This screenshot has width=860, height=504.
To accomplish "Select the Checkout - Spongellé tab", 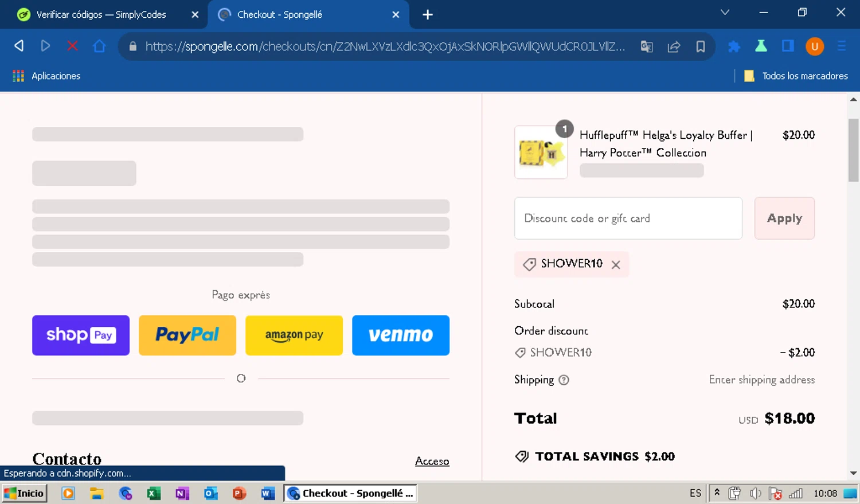I will tap(280, 14).
